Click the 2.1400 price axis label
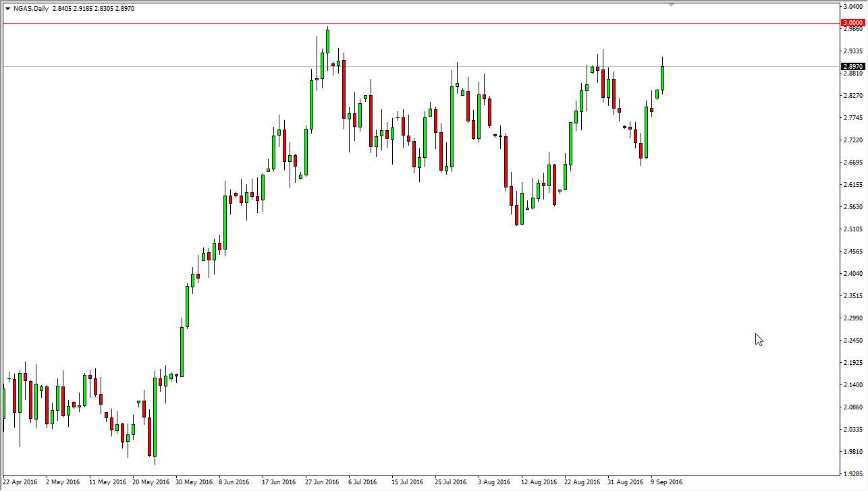 click(x=853, y=385)
